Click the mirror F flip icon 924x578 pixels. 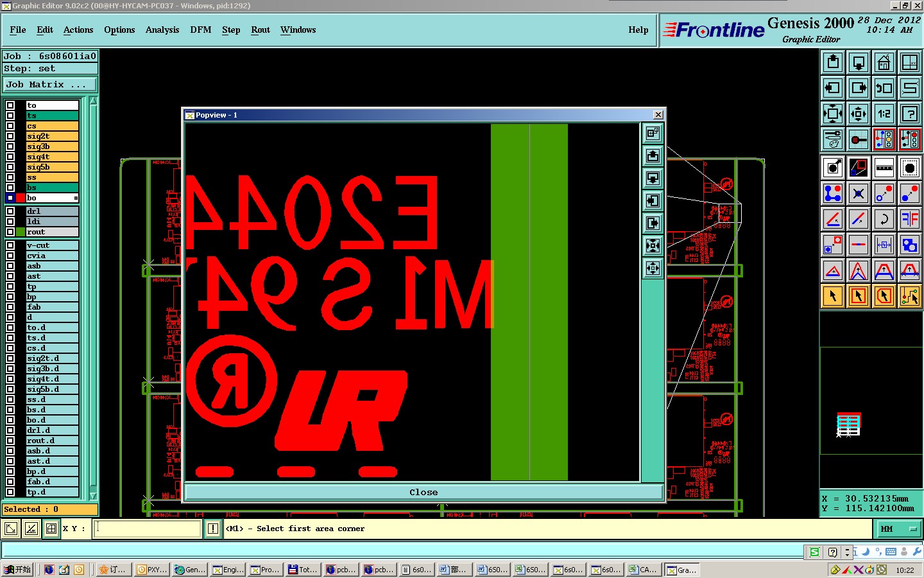(910, 219)
